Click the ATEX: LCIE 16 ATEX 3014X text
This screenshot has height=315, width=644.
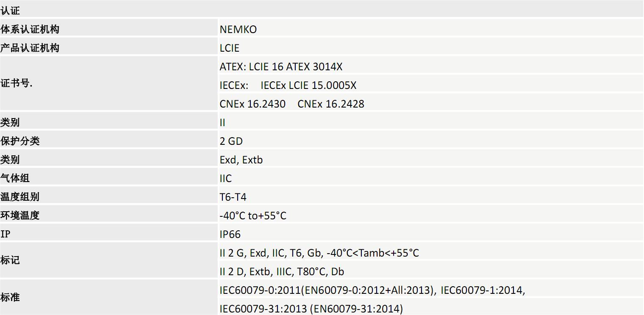pos(281,66)
